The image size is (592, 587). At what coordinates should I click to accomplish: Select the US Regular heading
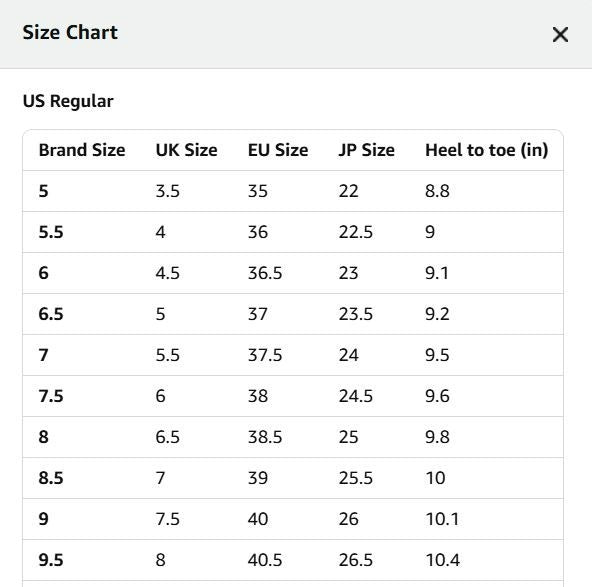pos(68,101)
